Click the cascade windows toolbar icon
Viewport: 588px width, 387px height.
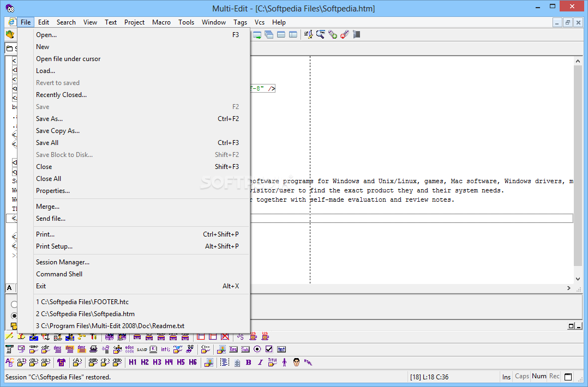tap(269, 35)
